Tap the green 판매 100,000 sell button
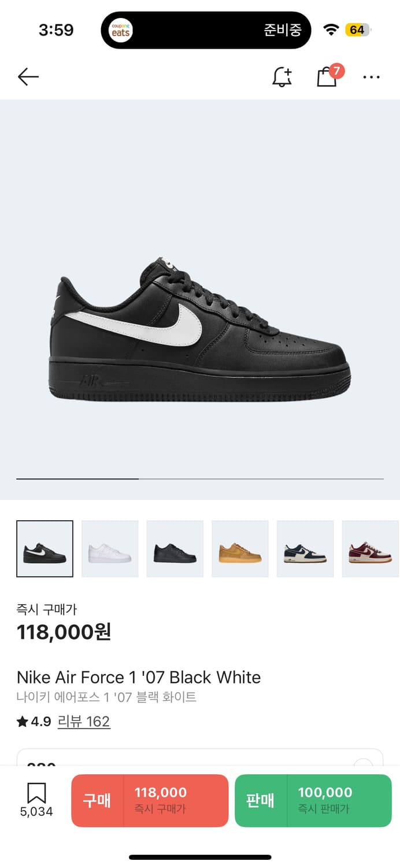This screenshot has height=868, width=400. coord(313,800)
